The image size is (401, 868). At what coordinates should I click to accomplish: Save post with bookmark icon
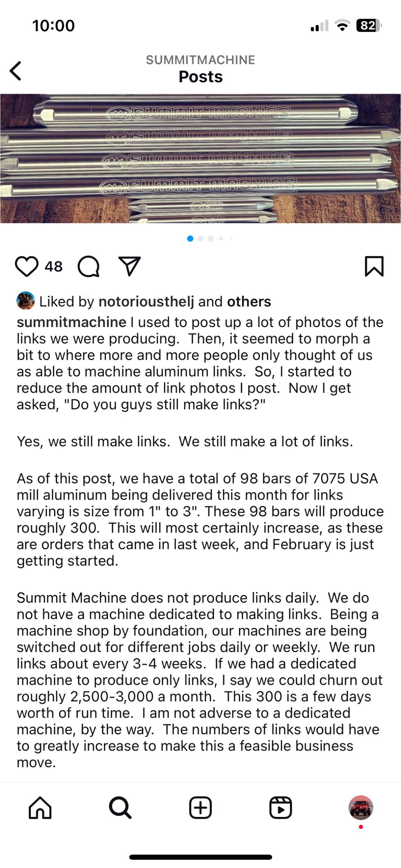374,266
